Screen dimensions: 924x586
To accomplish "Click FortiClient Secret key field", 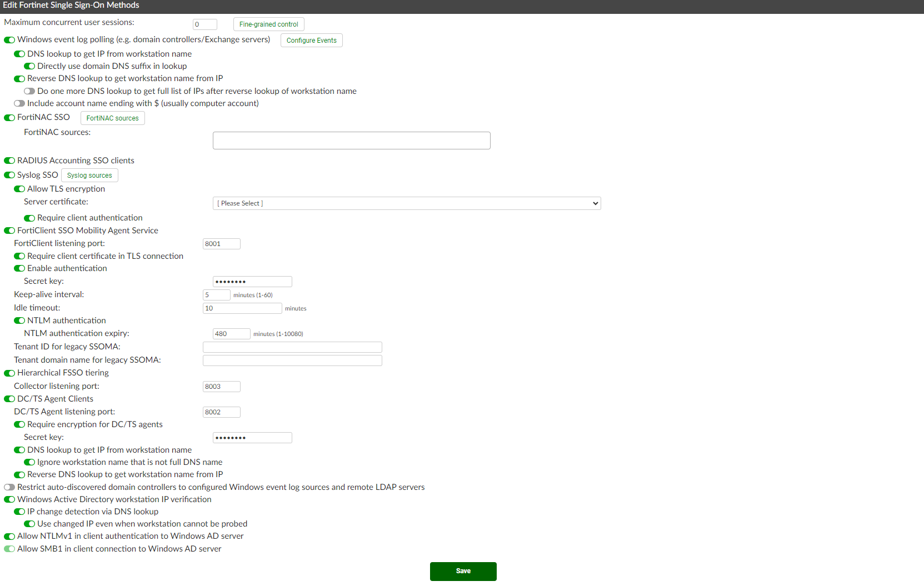I will tap(252, 282).
